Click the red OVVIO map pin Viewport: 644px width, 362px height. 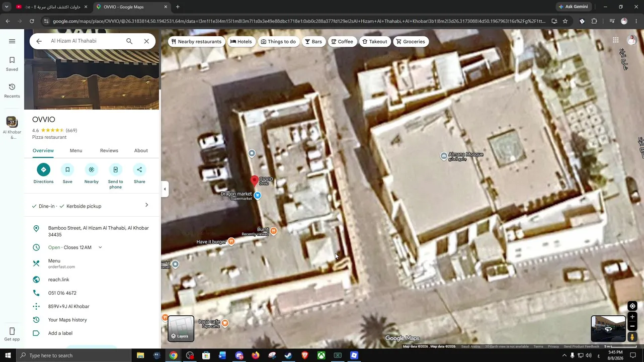[x=255, y=180]
